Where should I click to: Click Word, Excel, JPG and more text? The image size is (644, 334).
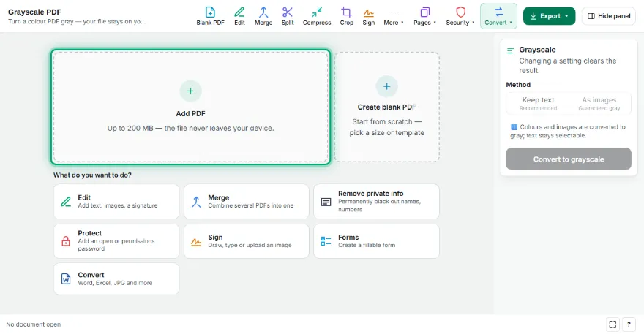coord(115,283)
